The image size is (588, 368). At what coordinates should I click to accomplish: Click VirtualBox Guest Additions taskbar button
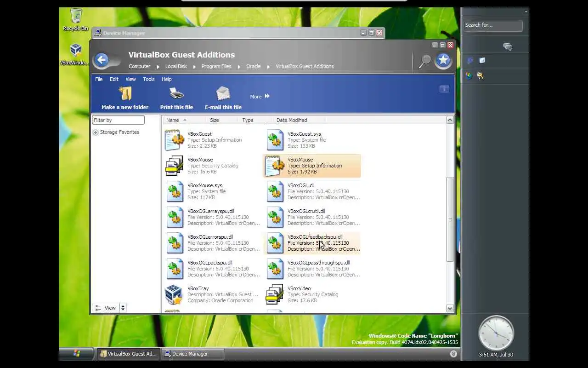pyautogui.click(x=129, y=354)
